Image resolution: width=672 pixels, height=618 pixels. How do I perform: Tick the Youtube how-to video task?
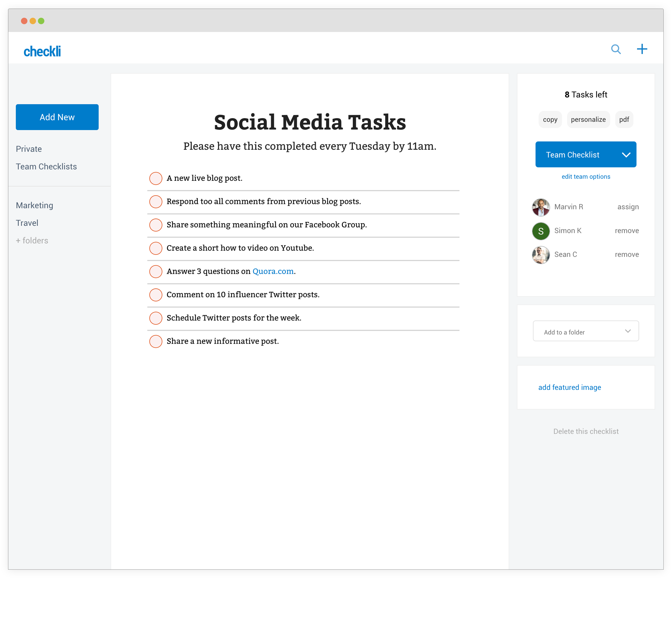156,248
